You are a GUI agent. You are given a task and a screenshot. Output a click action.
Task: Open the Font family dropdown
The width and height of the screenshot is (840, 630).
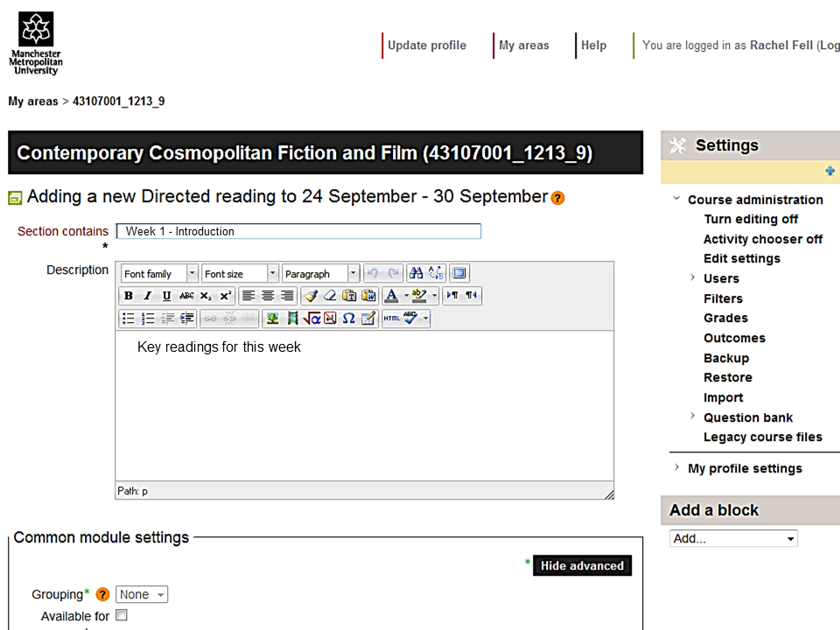tap(159, 274)
